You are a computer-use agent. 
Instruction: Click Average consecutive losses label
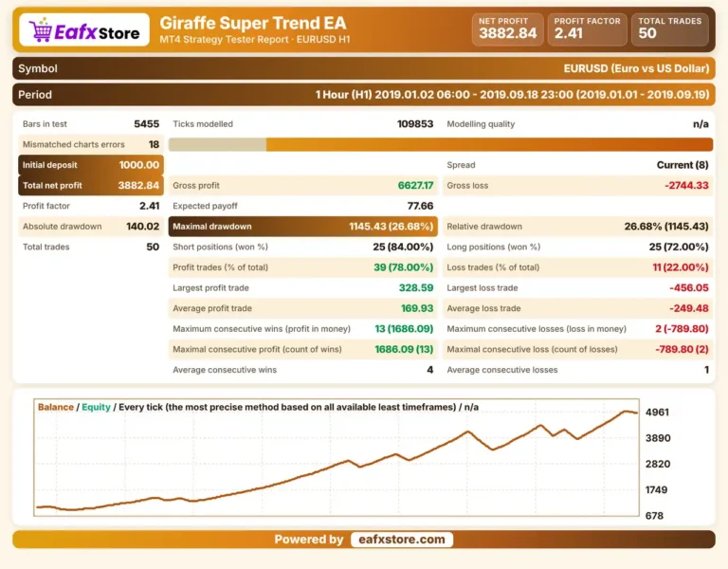[501, 370]
